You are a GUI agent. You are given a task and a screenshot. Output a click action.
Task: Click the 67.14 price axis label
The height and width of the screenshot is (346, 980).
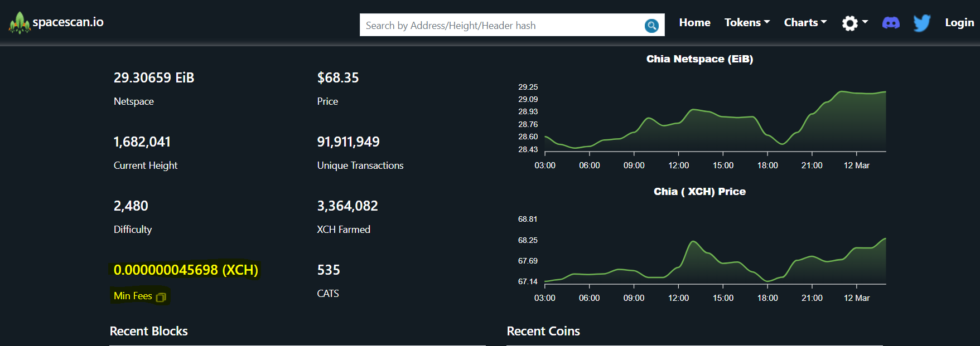(528, 281)
